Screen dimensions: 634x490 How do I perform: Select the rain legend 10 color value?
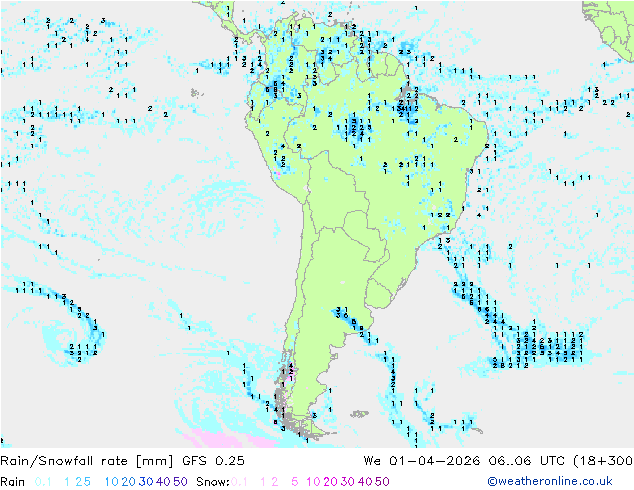click(111, 482)
